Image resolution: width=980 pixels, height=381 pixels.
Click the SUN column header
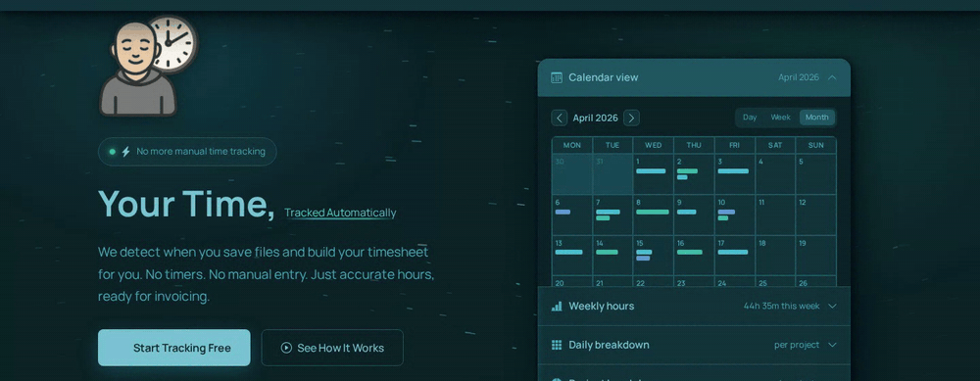point(815,145)
